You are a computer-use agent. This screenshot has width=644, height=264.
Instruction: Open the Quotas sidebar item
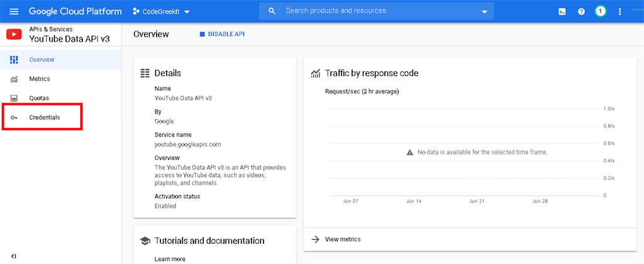click(x=61, y=98)
